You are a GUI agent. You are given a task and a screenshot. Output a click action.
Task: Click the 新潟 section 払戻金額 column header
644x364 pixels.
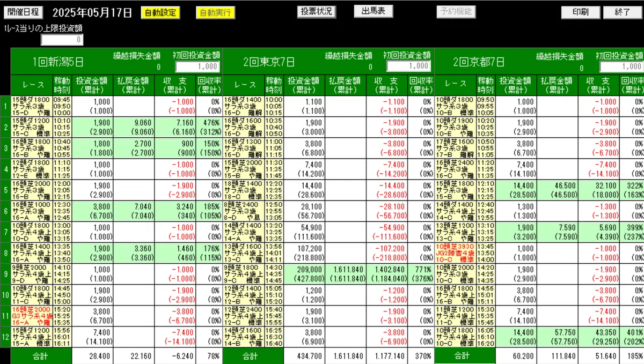pyautogui.click(x=134, y=85)
